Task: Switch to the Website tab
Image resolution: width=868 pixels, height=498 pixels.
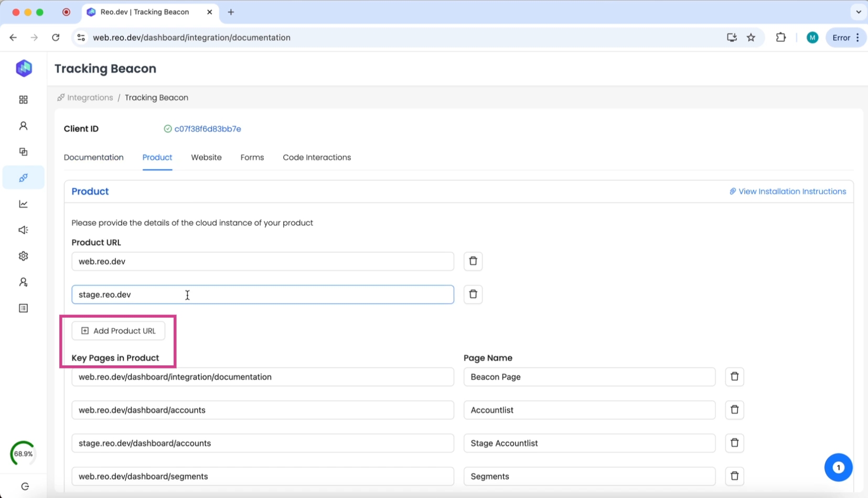Action: 206,157
